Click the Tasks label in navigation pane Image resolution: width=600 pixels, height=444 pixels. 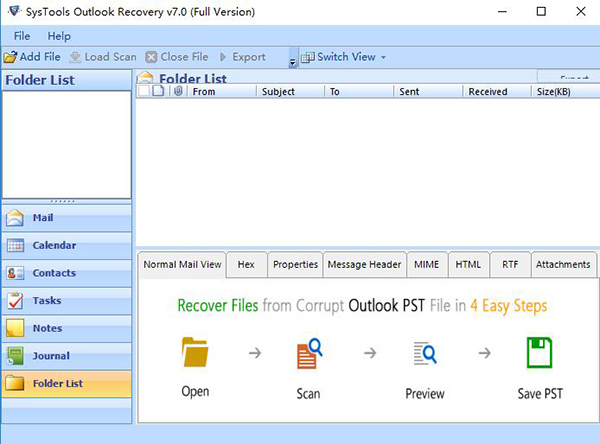47,300
